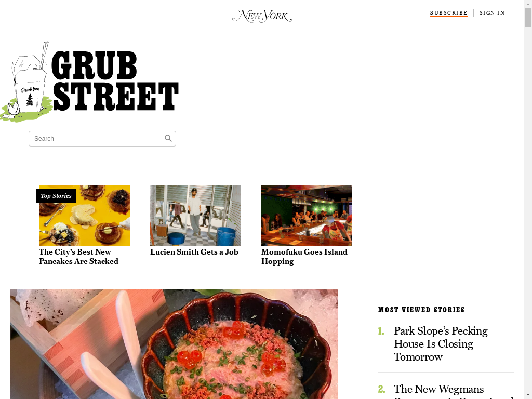Click the Top Stories label

tap(56, 196)
